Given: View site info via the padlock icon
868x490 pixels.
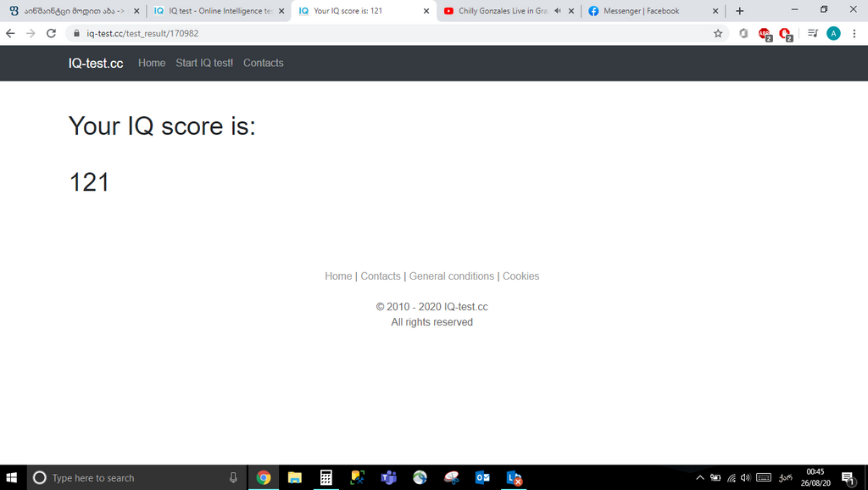Looking at the screenshot, I should [x=76, y=33].
